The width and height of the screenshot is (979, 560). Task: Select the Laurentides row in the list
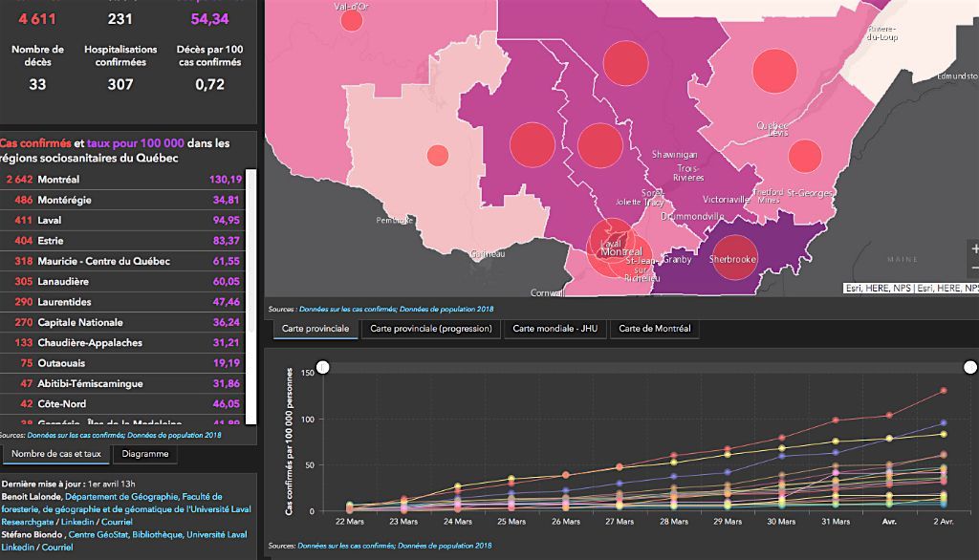(x=123, y=302)
